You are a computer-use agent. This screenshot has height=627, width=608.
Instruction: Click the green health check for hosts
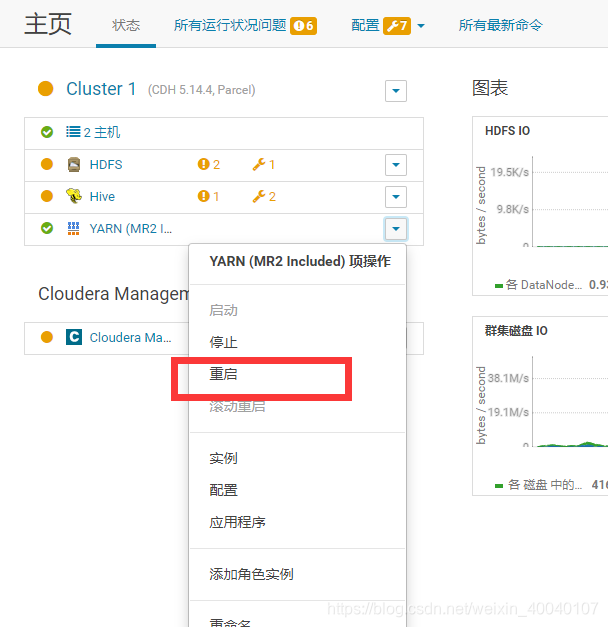click(47, 132)
